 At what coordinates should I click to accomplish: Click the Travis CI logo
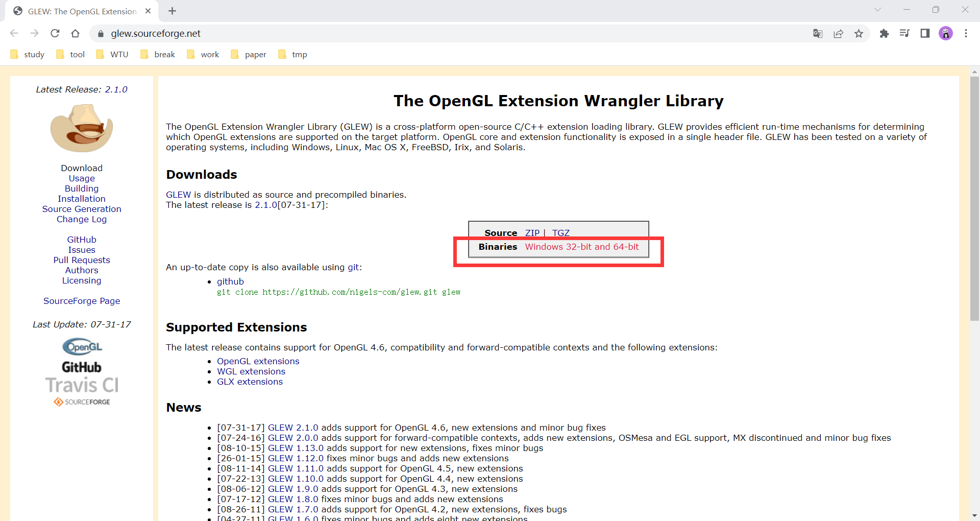point(82,385)
